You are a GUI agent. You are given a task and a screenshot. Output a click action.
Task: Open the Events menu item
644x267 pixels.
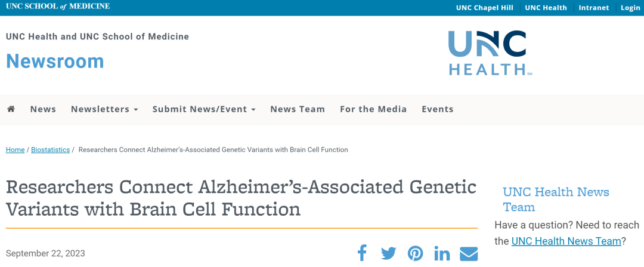pos(438,109)
